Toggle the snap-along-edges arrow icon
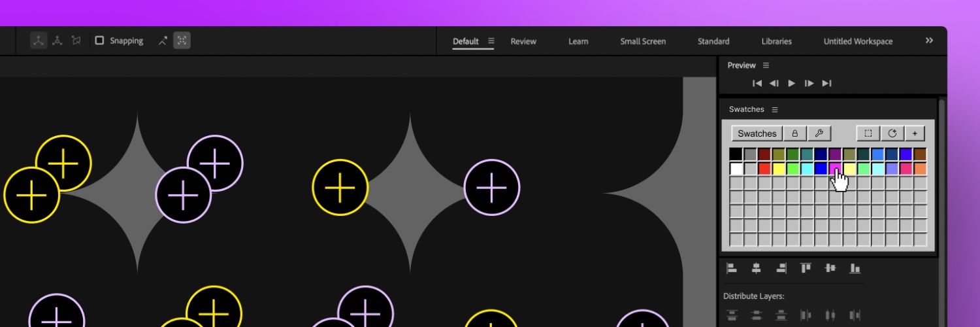Screen dimensions: 980x327 pos(163,41)
